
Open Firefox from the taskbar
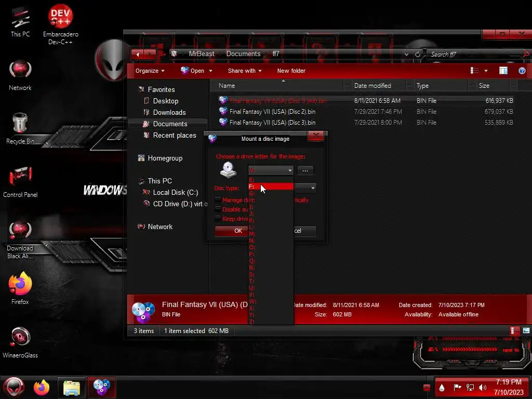tap(42, 387)
